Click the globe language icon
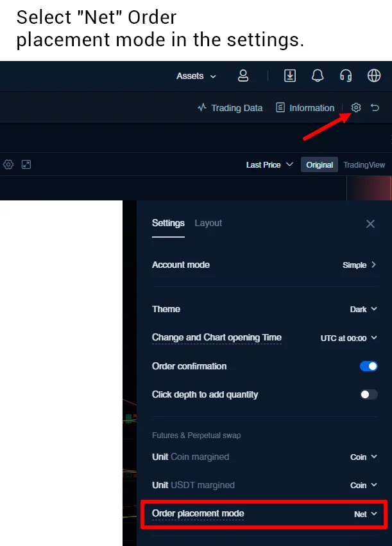 [x=374, y=76]
